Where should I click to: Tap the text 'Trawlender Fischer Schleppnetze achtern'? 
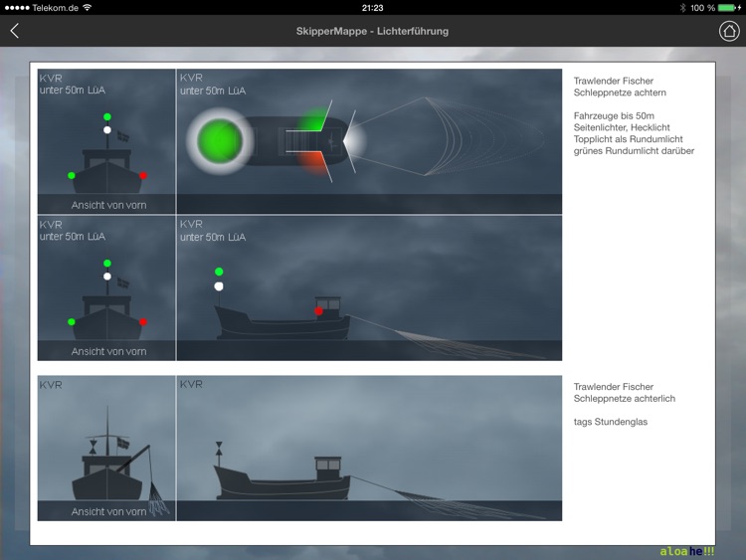pos(620,87)
